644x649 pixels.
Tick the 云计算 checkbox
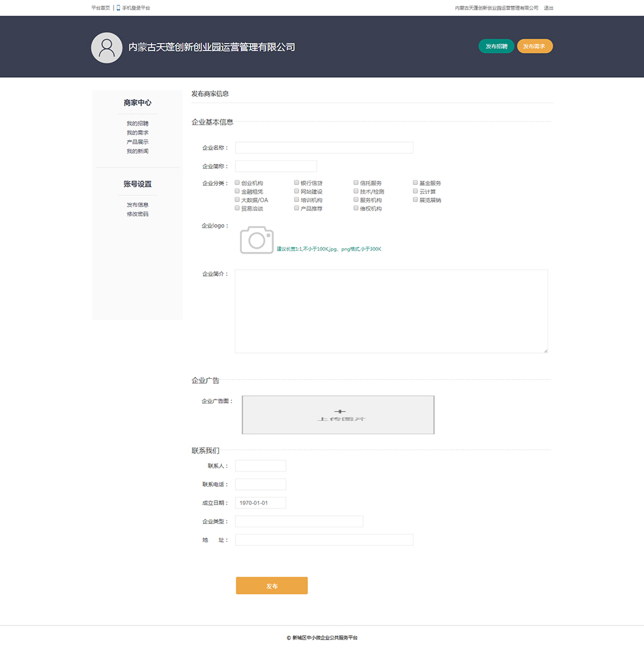point(415,191)
